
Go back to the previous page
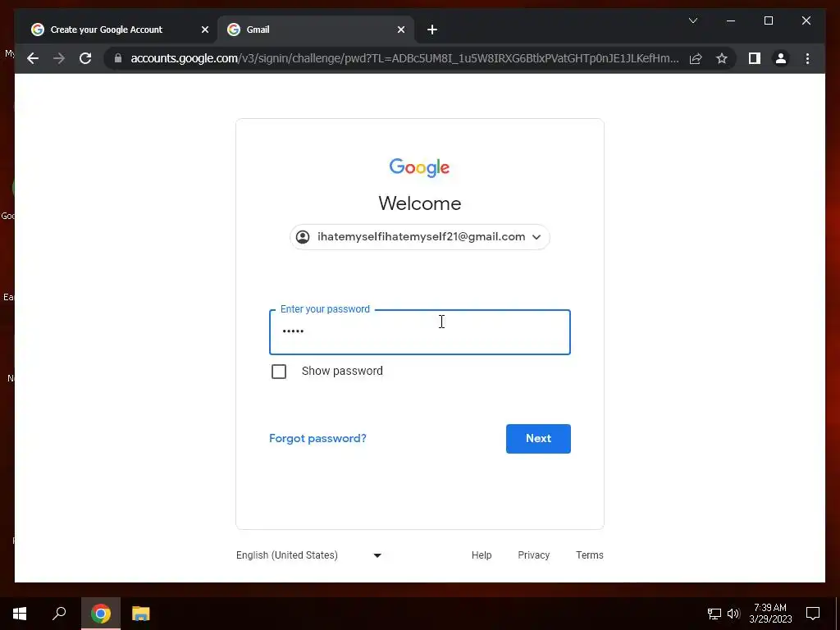click(33, 58)
